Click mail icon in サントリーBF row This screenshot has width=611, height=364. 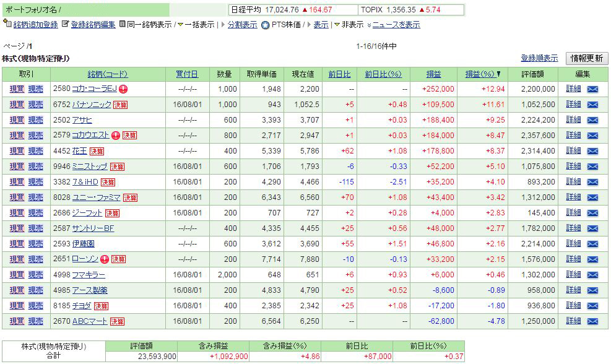click(x=592, y=228)
